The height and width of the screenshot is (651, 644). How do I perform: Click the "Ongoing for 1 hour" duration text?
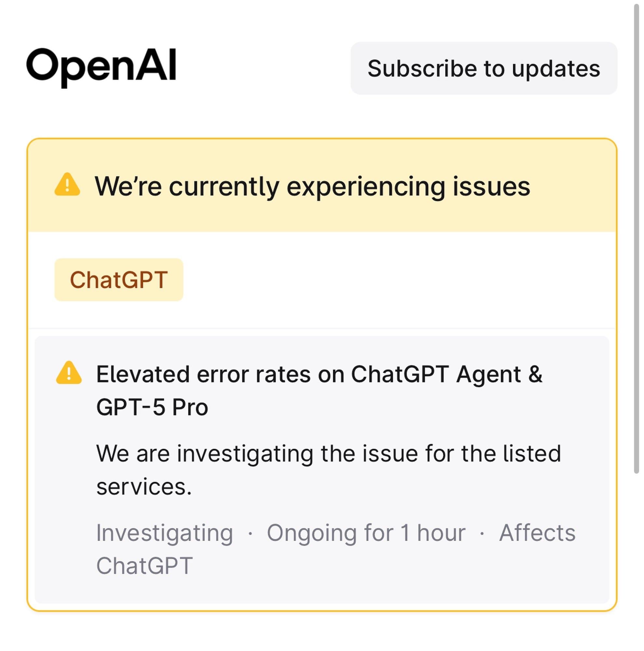point(366,533)
